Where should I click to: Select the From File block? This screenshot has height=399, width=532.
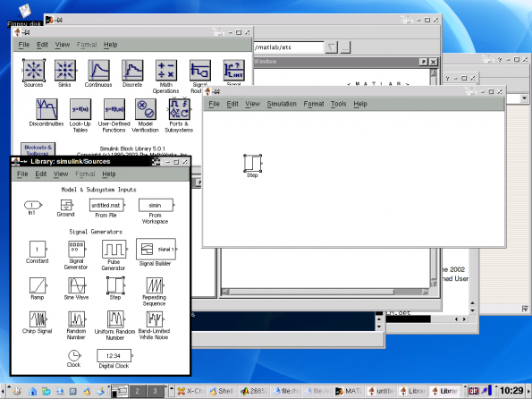point(106,205)
